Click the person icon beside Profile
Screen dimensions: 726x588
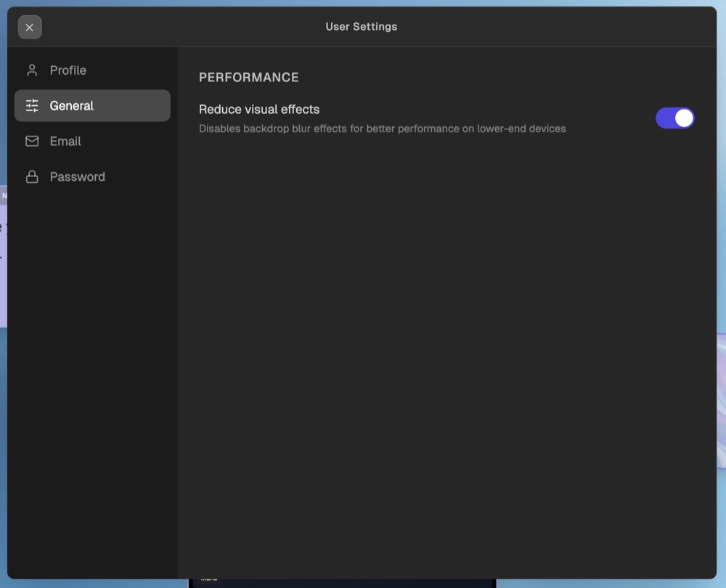coord(32,70)
